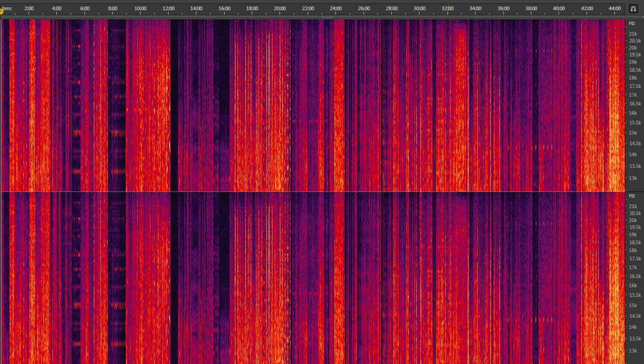Select the 26:00 position on ruler
Image resolution: width=644 pixels, height=364 pixels.
pos(364,8)
